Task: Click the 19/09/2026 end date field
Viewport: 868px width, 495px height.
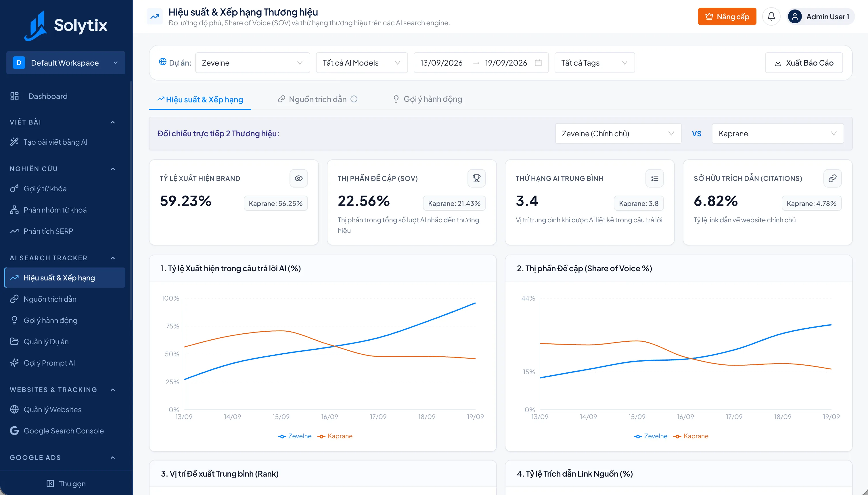Action: [x=506, y=62]
